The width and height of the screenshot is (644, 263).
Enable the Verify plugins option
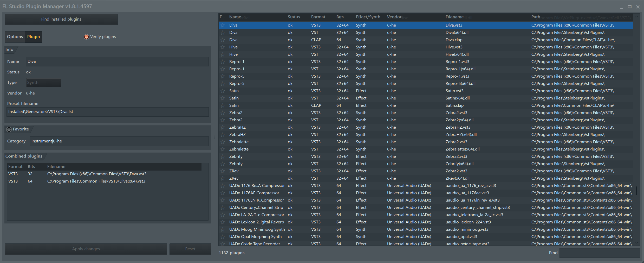point(86,37)
